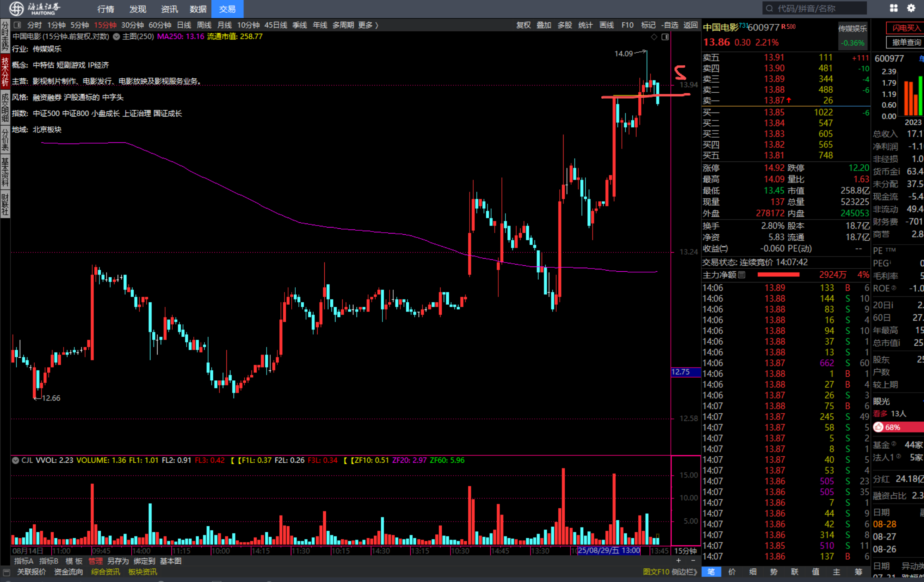Focus the 代码/拼音/名称 search field
This screenshot has width=924, height=582.
814,8
